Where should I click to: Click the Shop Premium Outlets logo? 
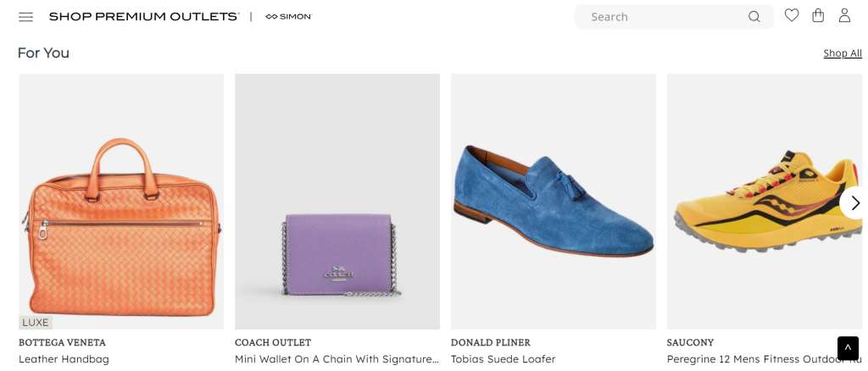point(144,17)
